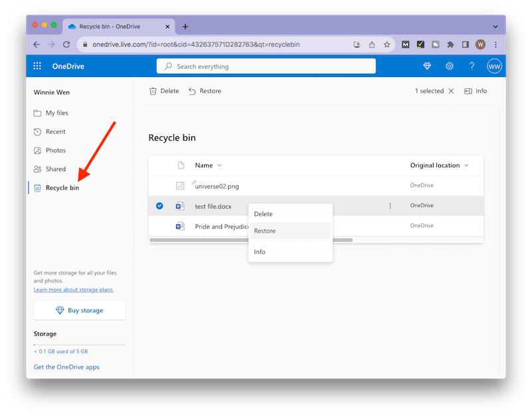Screen dimensions: 532x416
Task: Uncheck the test file.docx selection circle
Action: point(160,206)
